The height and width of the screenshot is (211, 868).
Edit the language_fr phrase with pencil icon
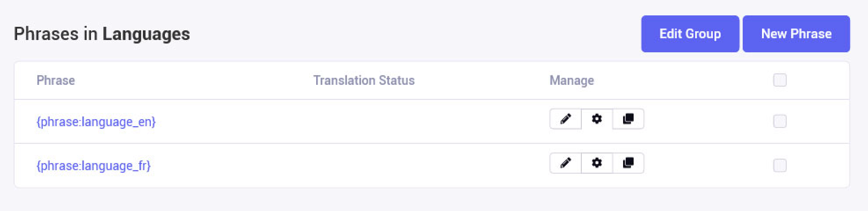565,163
